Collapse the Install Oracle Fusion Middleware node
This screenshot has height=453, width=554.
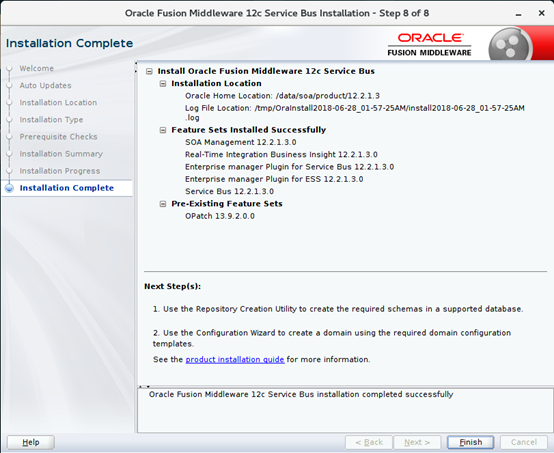[149, 71]
